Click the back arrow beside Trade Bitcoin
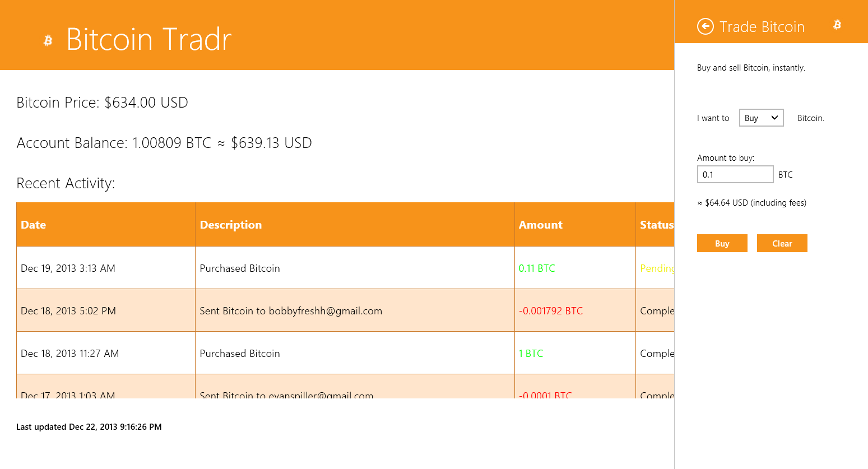The height and width of the screenshot is (469, 868). tap(705, 26)
